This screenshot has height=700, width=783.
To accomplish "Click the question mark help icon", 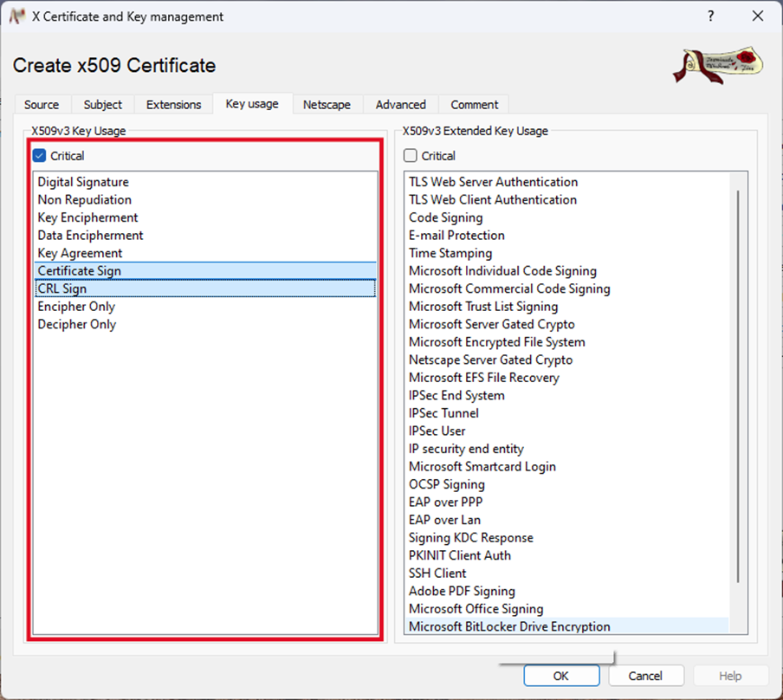I will pos(711,16).
